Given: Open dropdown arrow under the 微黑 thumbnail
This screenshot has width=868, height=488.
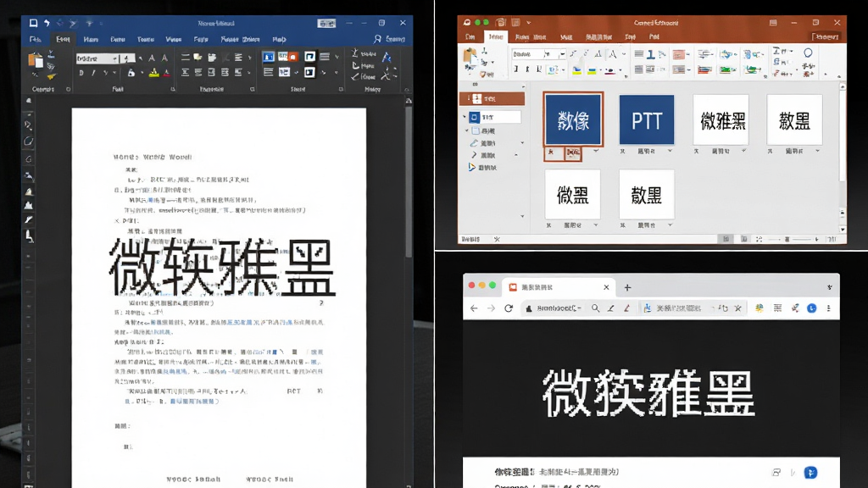Looking at the screenshot, I should click(596, 225).
